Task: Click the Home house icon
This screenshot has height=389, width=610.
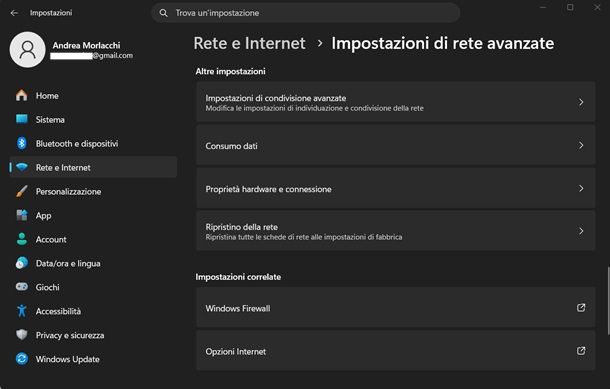Action: tap(22, 95)
